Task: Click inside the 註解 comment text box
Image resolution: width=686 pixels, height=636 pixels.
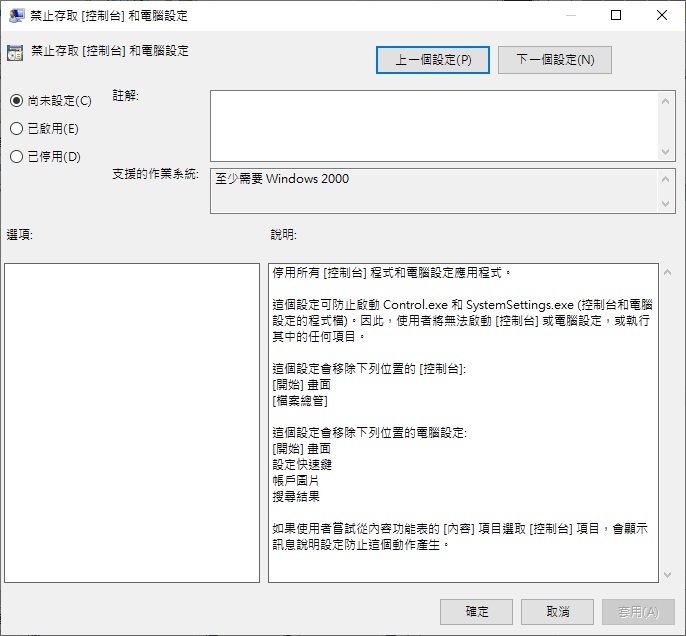Action: pyautogui.click(x=433, y=126)
